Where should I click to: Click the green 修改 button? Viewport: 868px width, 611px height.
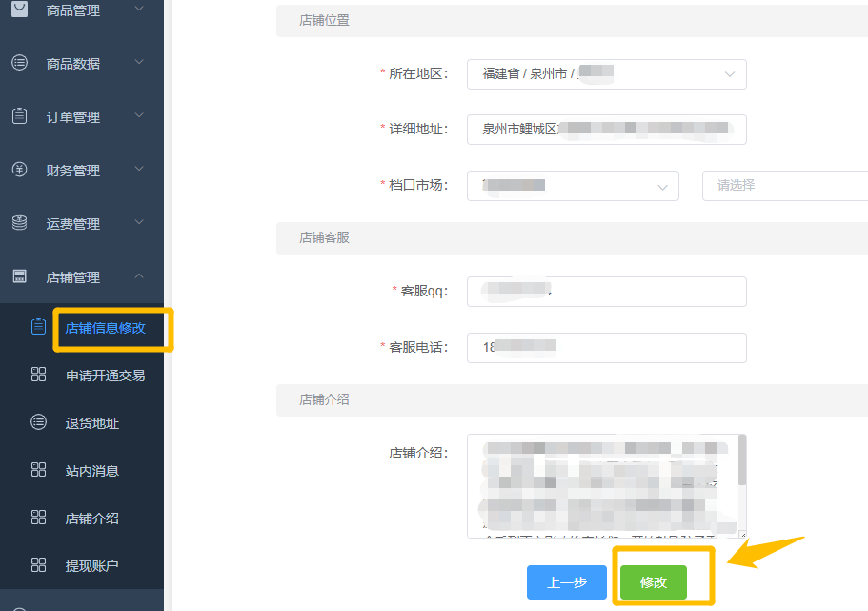(x=654, y=582)
